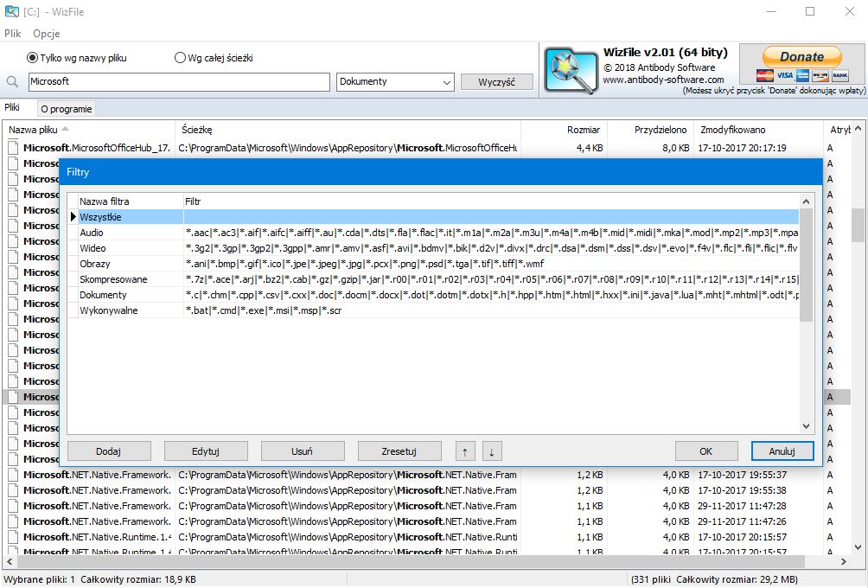Switch to the Pliki tab
The width and height of the screenshot is (868, 588).
12,107
